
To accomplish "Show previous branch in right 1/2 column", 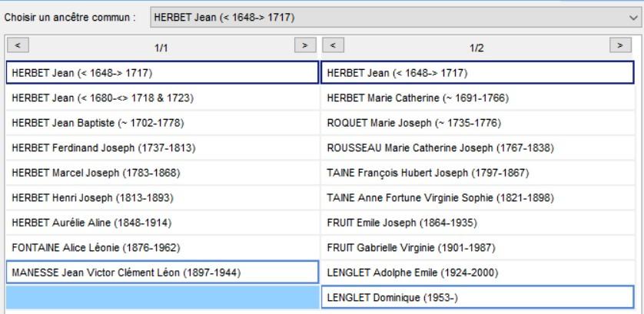I will pos(333,45).
